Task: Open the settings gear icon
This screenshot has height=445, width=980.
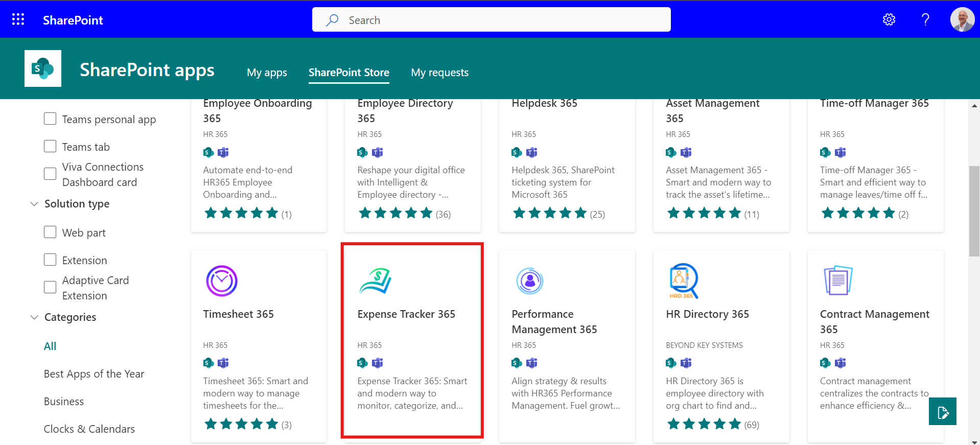Action: (889, 19)
